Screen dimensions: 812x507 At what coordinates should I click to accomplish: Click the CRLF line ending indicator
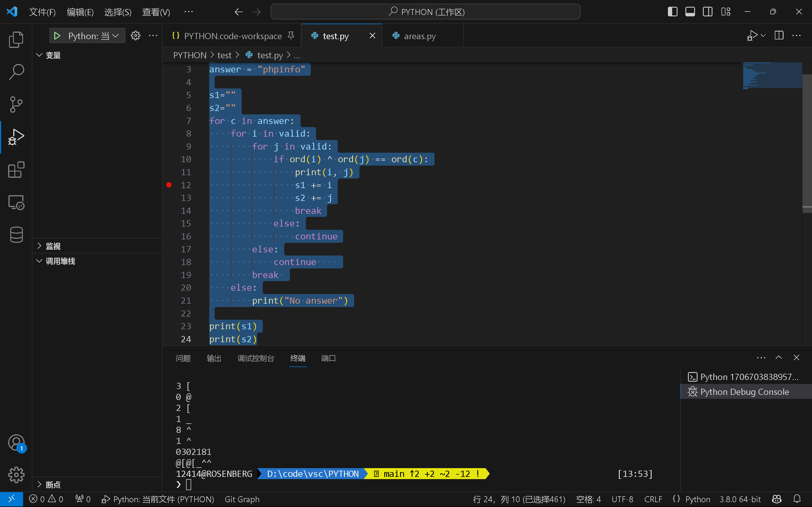pos(653,499)
